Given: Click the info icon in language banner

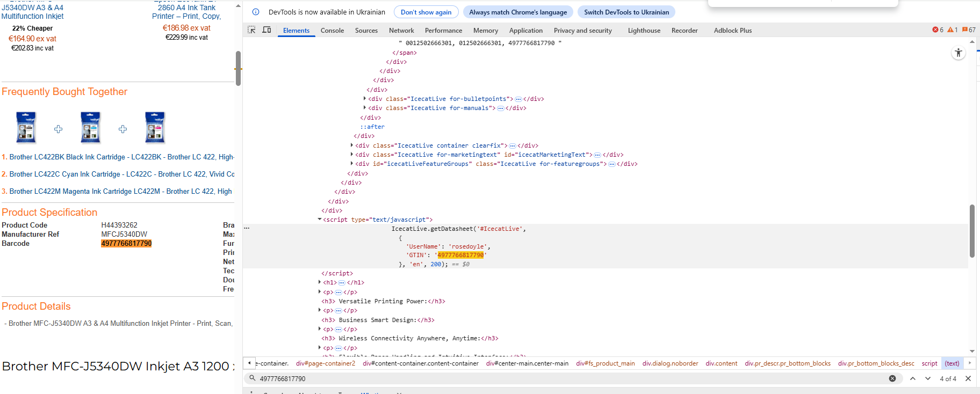Looking at the screenshot, I should 256,12.
